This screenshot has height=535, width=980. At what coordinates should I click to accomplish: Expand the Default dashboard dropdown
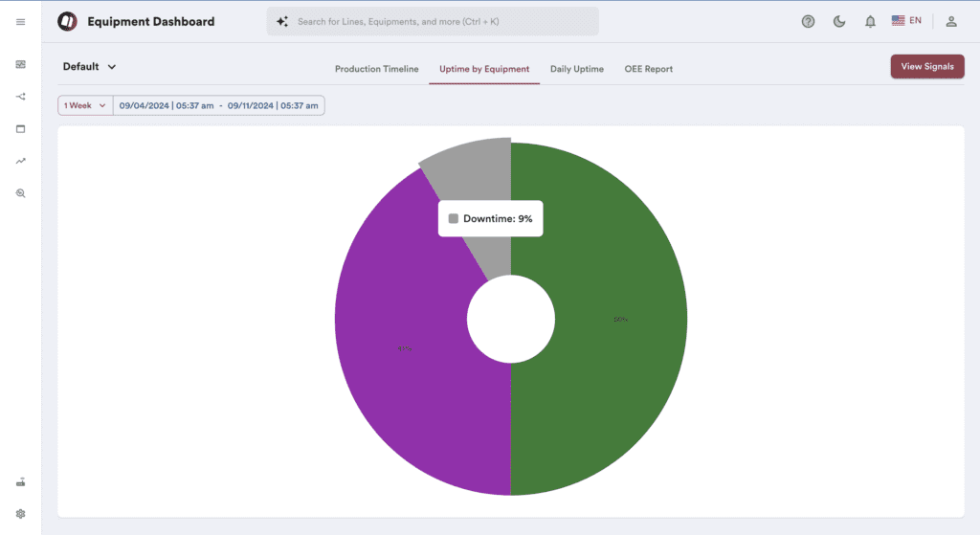pos(89,67)
